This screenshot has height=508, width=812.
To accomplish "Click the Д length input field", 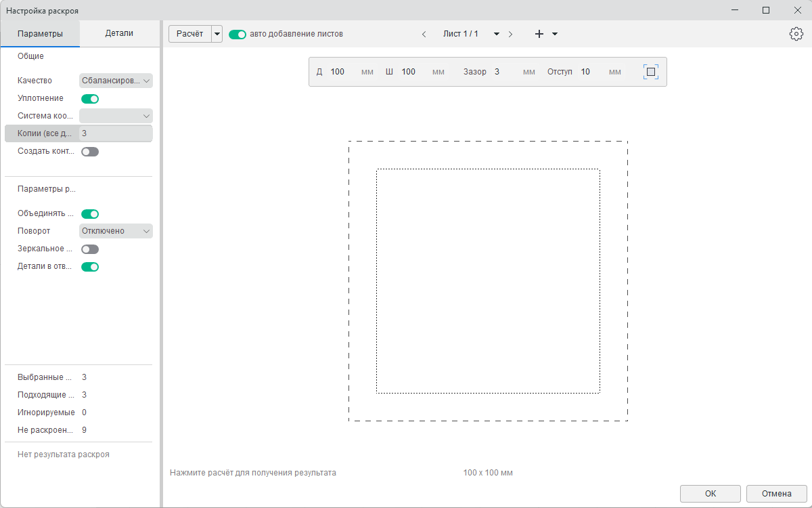I will click(x=343, y=72).
